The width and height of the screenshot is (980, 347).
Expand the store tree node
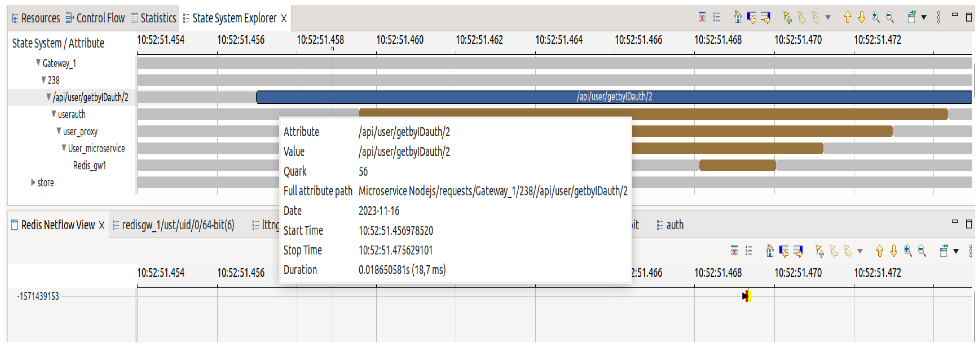pos(33,182)
